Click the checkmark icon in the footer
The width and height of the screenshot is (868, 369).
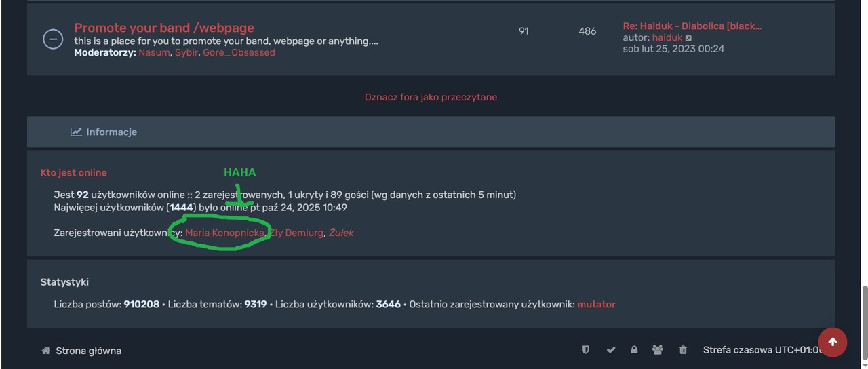(x=611, y=350)
